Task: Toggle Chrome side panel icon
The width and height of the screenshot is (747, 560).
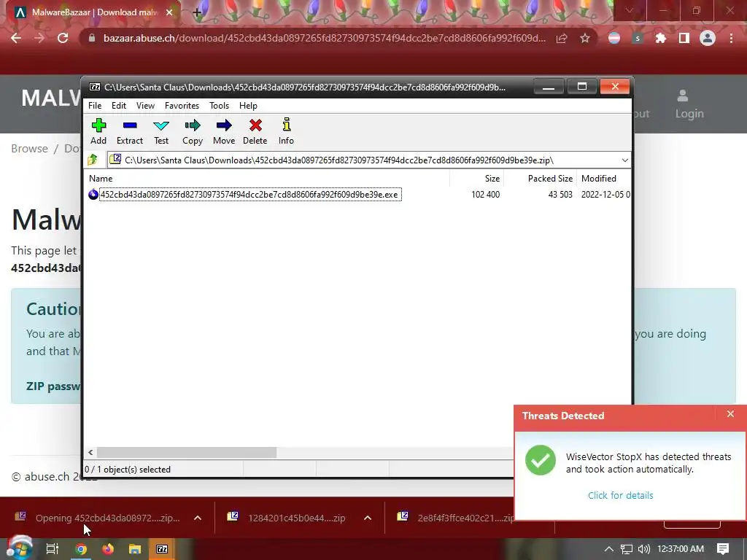Action: pyautogui.click(x=684, y=38)
